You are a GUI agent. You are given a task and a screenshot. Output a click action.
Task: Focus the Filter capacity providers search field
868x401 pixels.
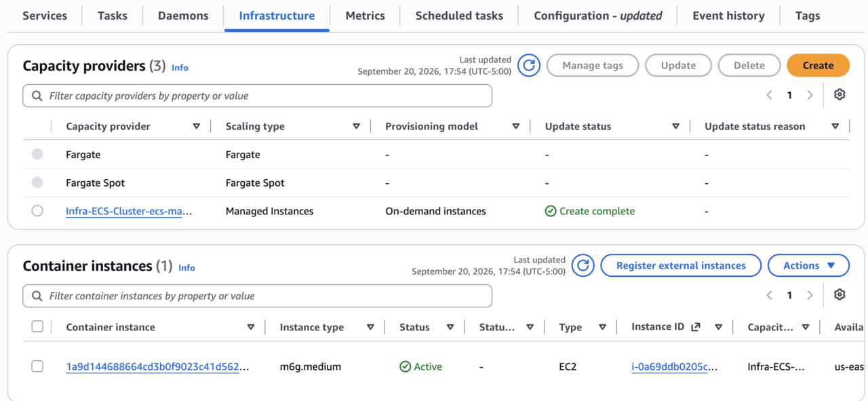tap(257, 96)
